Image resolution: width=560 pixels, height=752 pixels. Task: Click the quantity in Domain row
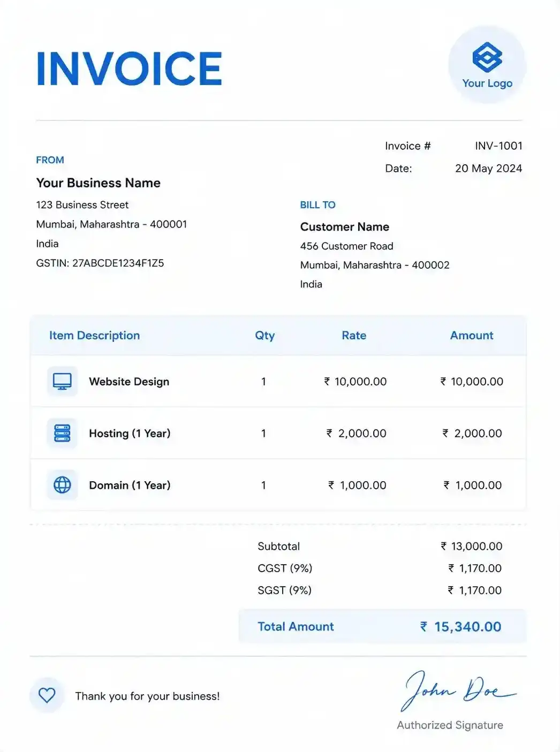[x=263, y=485]
